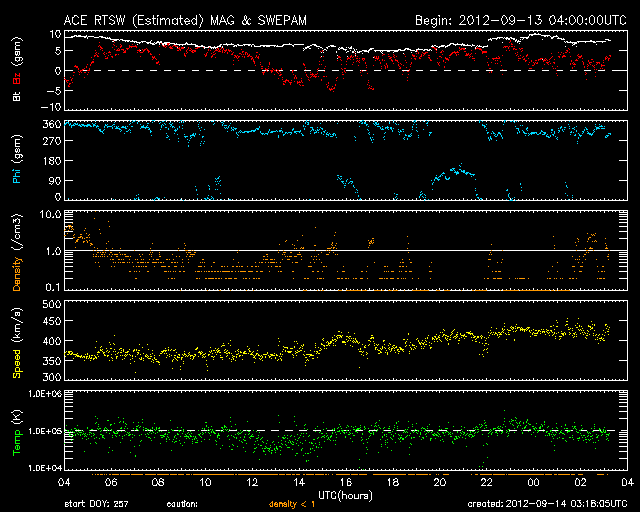Select the blue Phi (gsm) axis label
The width and height of the screenshot is (640, 512).
point(18,161)
